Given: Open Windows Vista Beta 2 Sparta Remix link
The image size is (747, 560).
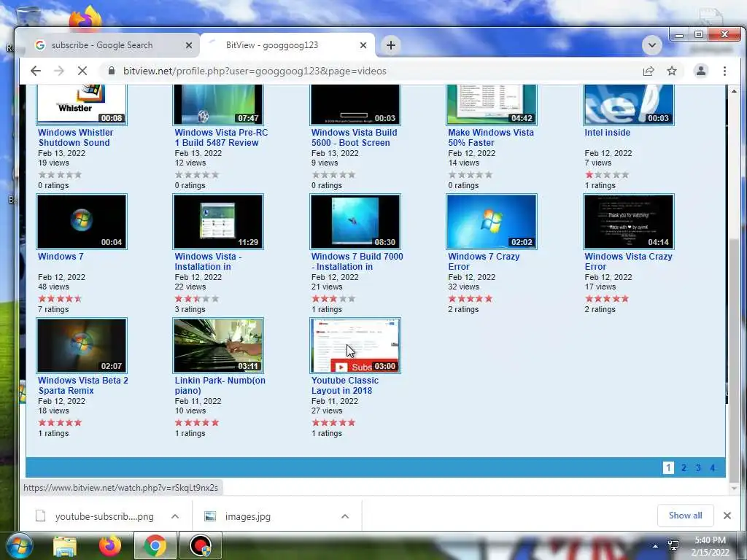Looking at the screenshot, I should pyautogui.click(x=83, y=385).
